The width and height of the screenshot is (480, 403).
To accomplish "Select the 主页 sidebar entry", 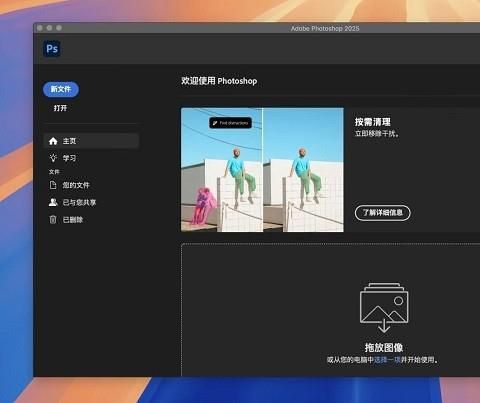I will point(91,141).
